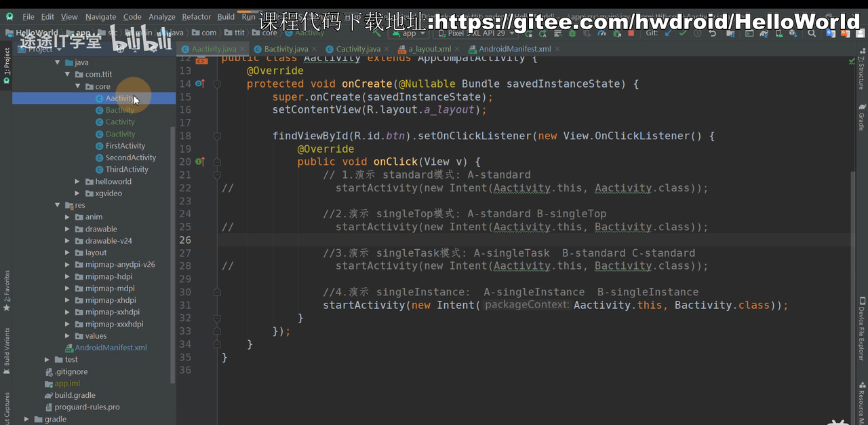Click the Git update project arrow
Image resolution: width=868 pixels, height=425 pixels.
(668, 33)
